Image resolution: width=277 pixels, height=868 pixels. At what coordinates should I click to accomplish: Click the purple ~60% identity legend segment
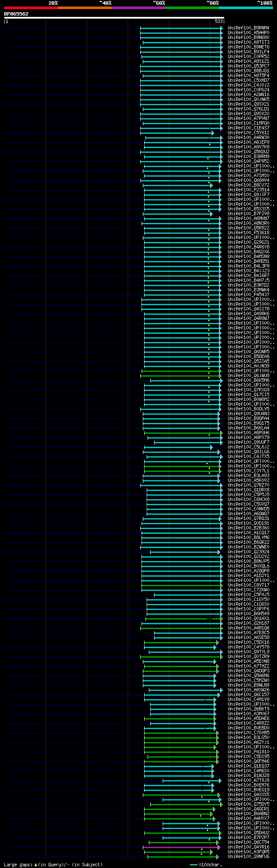coord(138,8)
